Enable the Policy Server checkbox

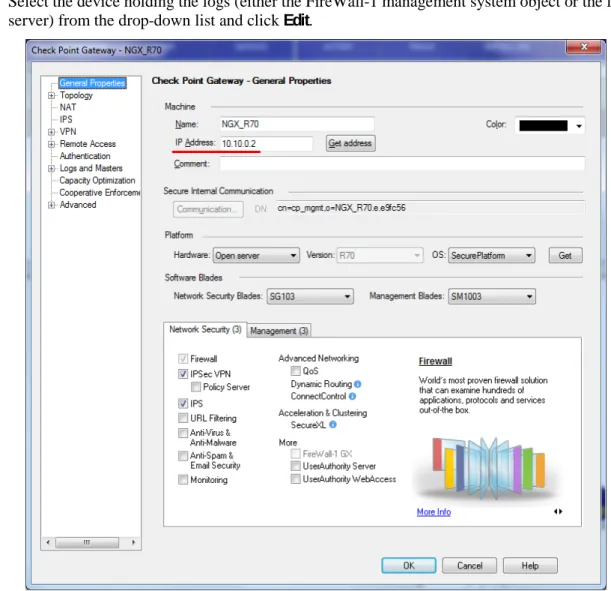196,387
